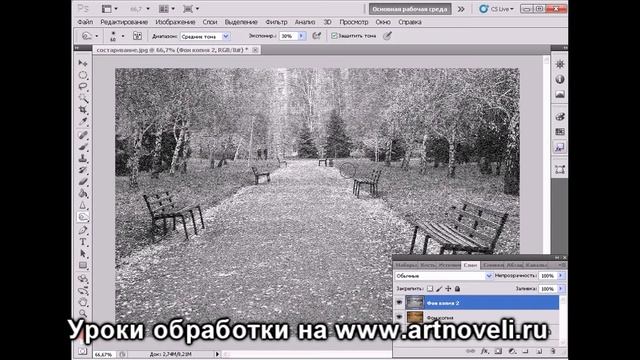Viewport: 640px width, 360px height.
Task: Switch to the 'Каналы' panel tab
Action: tap(536, 265)
